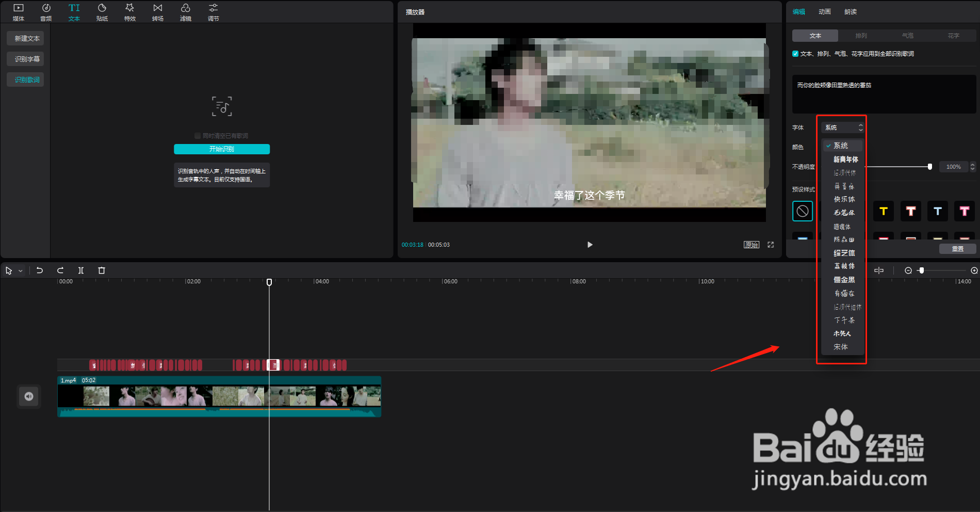Click the 原始 aspect ratio button
Image resolution: width=980 pixels, height=512 pixels.
752,245
